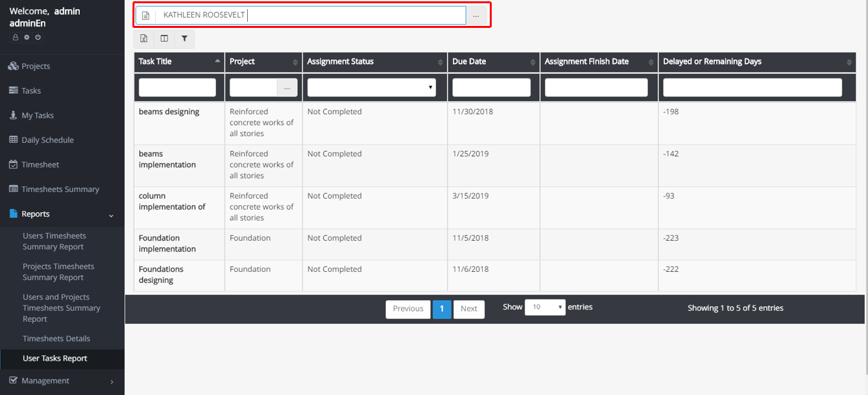This screenshot has height=395, width=868.
Task: Open Users and Projects Timesheets Summary Report
Action: (62, 308)
